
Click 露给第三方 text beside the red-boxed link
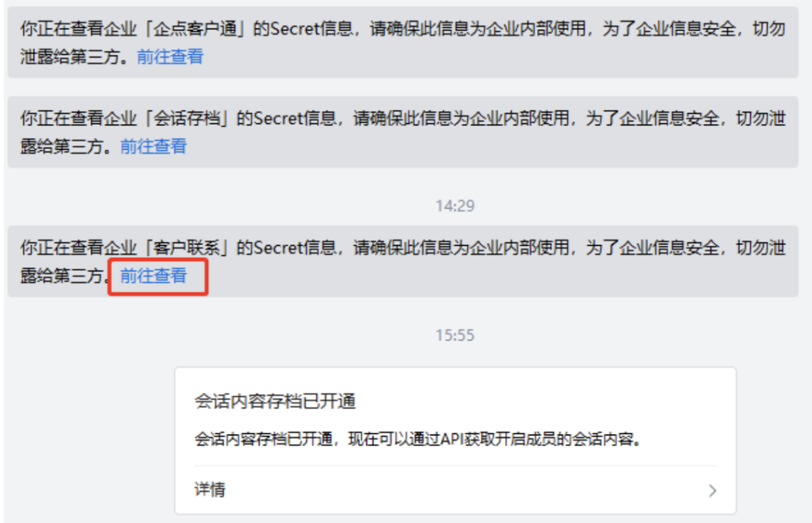tap(62, 276)
